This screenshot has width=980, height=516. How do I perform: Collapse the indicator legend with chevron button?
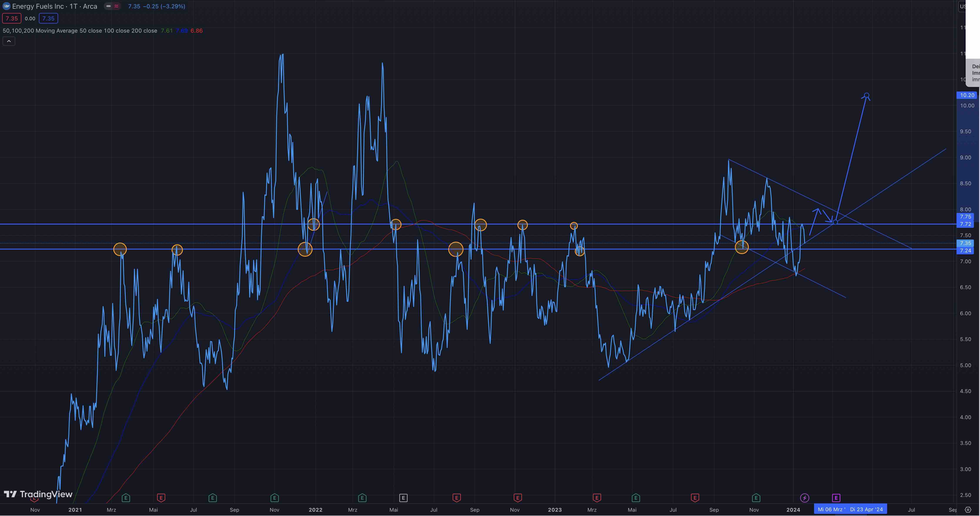coord(9,41)
